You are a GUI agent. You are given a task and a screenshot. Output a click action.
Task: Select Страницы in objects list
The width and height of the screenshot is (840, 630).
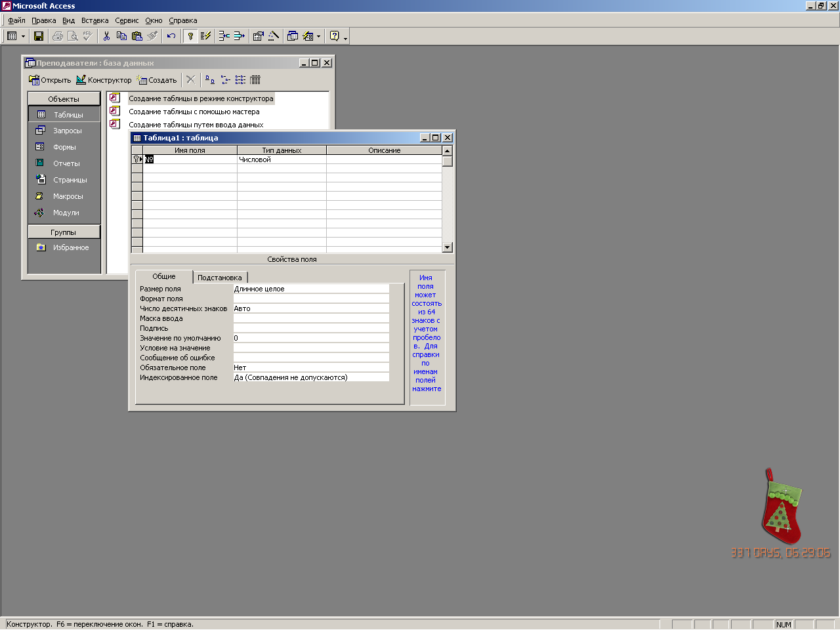64,180
